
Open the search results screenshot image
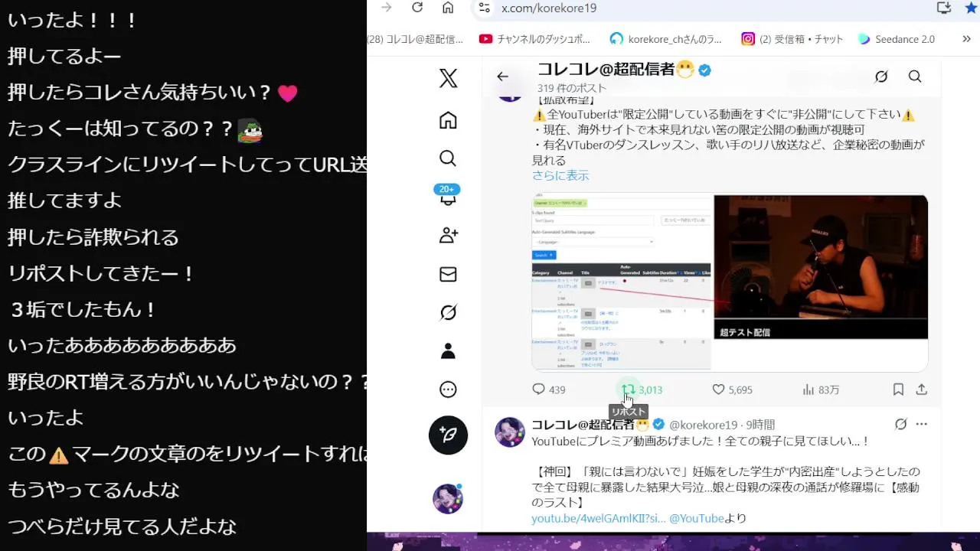click(x=622, y=282)
